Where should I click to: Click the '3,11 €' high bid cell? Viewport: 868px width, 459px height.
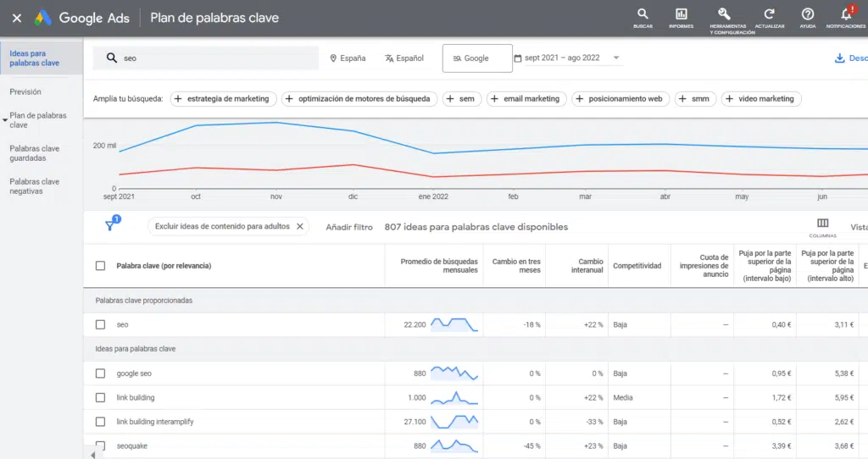[x=843, y=324]
